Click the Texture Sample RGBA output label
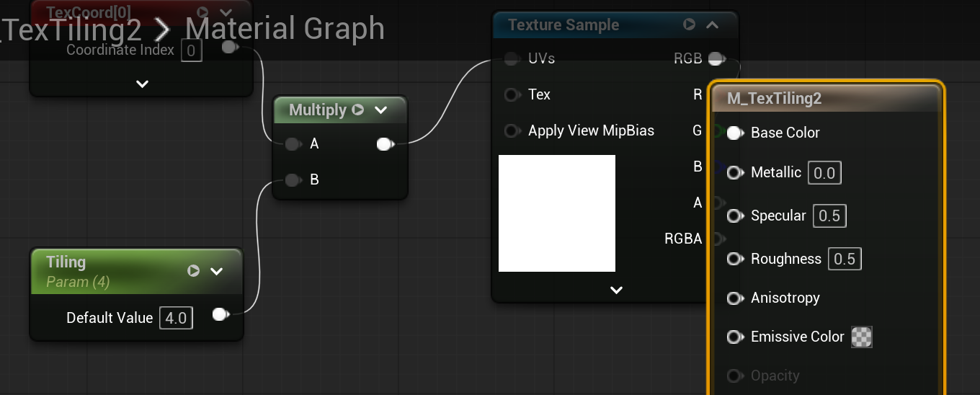 click(x=683, y=239)
